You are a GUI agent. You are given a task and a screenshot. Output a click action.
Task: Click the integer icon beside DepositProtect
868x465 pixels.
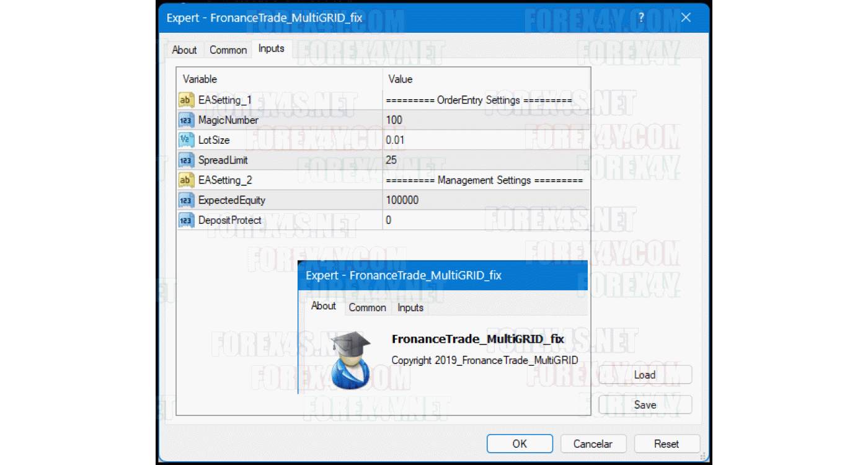(x=186, y=220)
